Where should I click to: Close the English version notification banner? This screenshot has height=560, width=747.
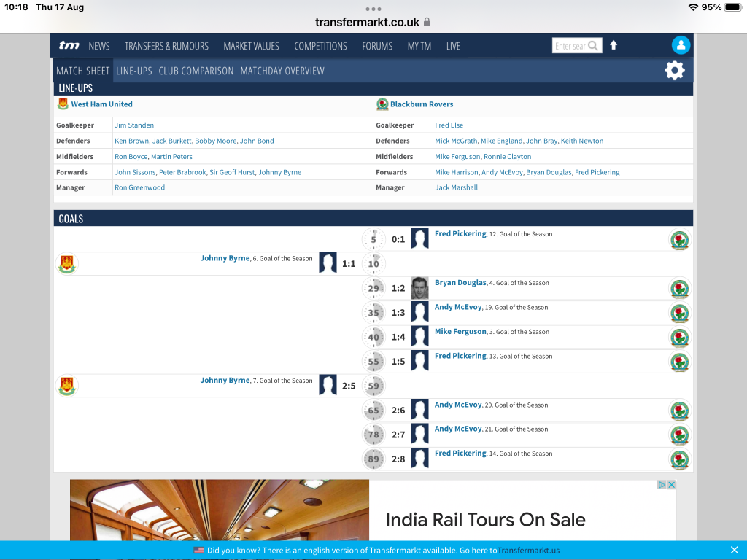tap(734, 550)
